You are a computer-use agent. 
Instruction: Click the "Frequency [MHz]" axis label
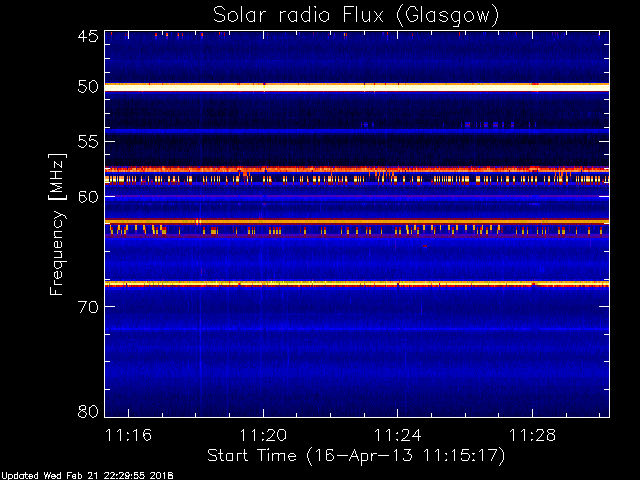click(x=58, y=224)
